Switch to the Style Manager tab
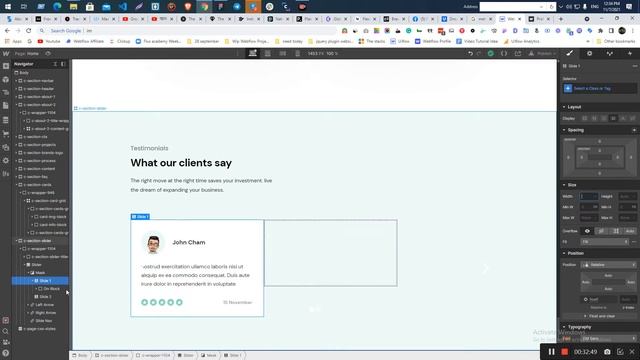The width and height of the screenshot is (640, 360). tap(609, 53)
